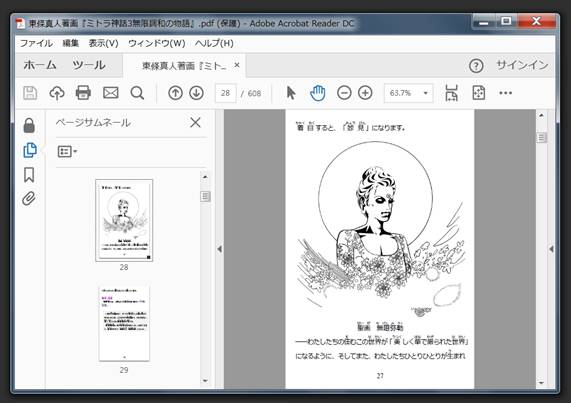Send file by email envelope icon
The height and width of the screenshot is (403, 571).
point(111,93)
